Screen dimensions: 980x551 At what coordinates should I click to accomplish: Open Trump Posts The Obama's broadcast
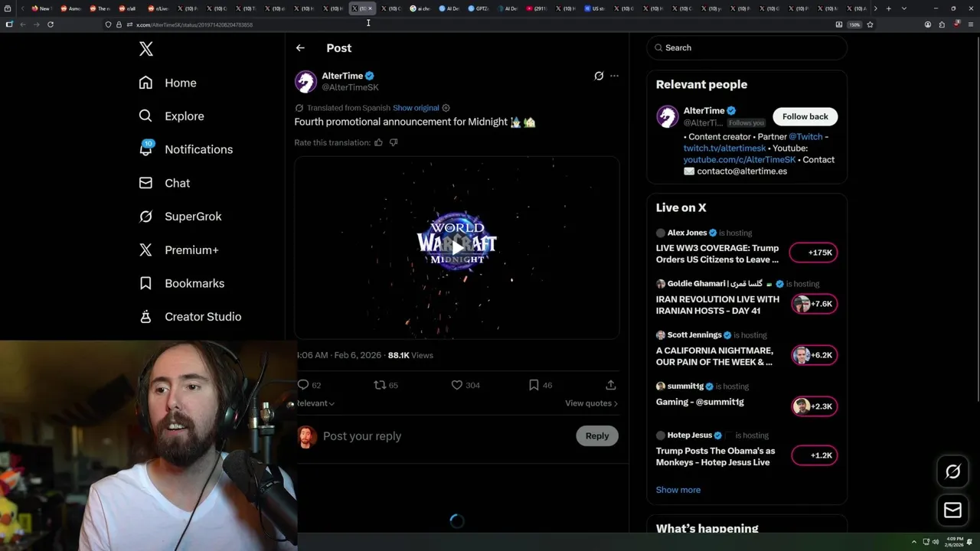(715, 457)
